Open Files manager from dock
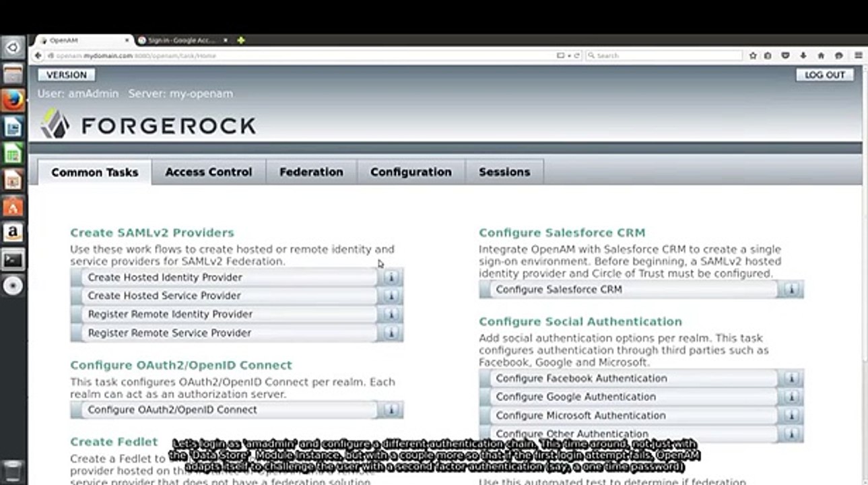868x485 pixels. click(13, 74)
